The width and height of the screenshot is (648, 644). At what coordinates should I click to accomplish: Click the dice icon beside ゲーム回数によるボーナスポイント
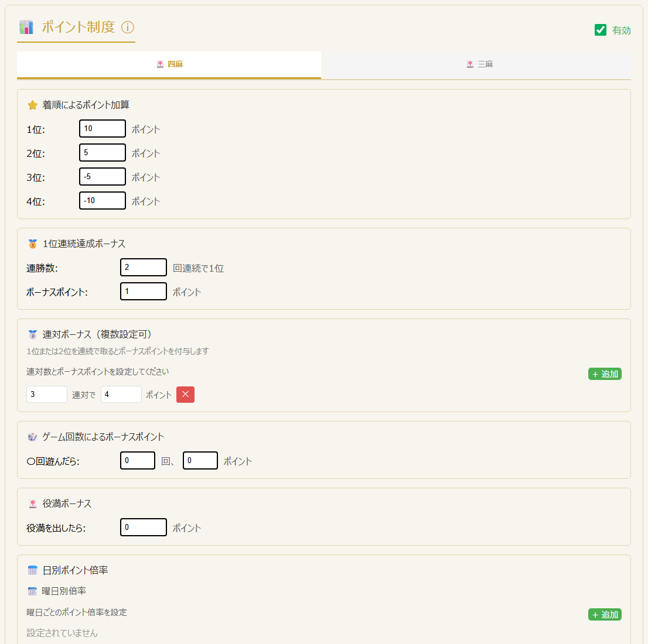33,437
